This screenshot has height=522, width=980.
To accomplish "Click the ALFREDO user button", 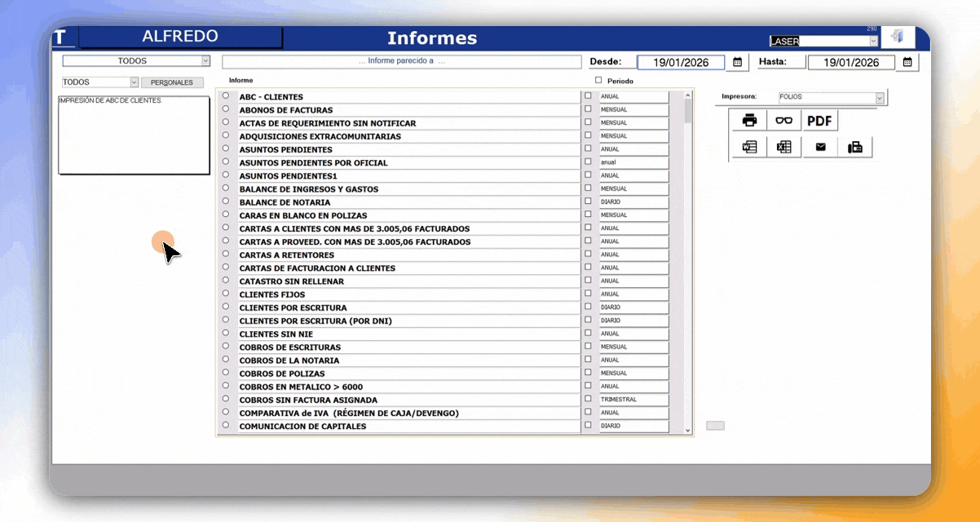I will click(180, 37).
